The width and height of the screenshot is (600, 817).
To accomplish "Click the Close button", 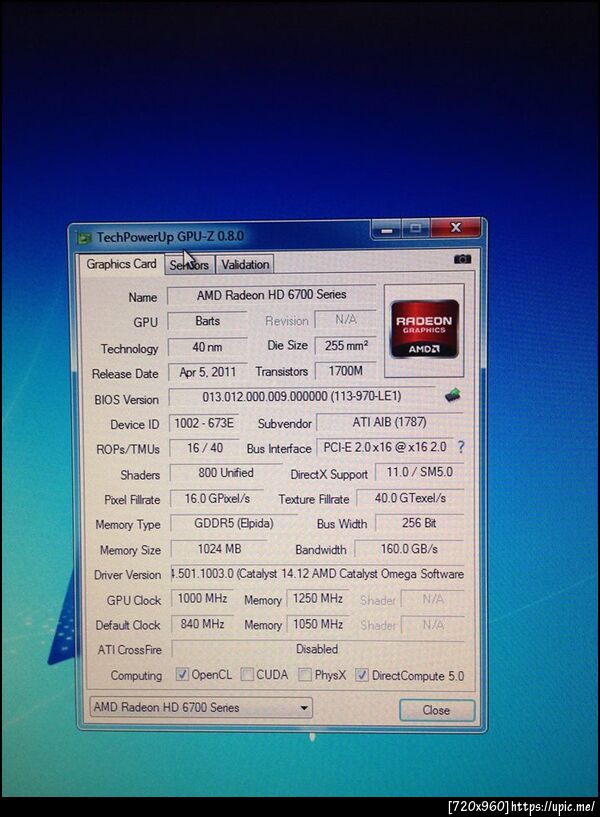I will (436, 710).
